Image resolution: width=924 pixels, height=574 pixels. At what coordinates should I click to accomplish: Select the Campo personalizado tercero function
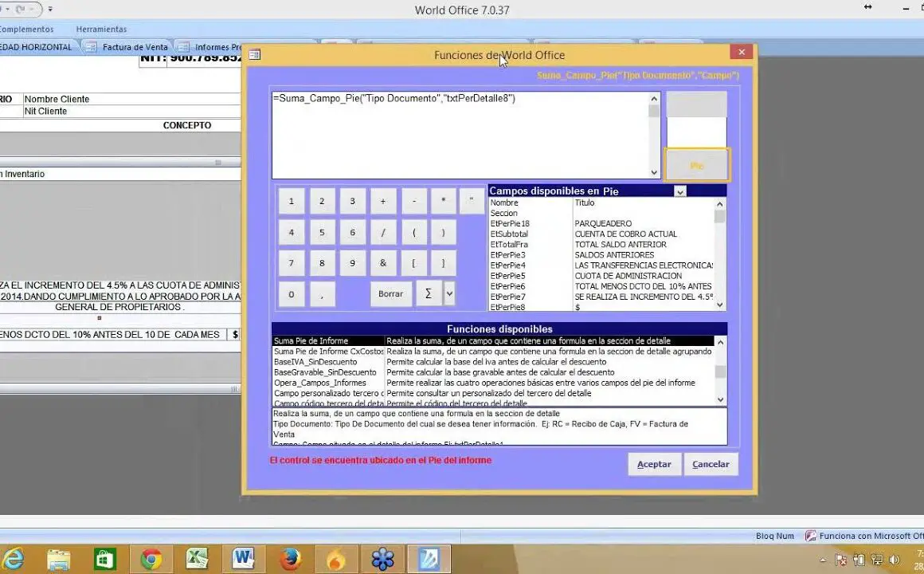[x=492, y=394]
